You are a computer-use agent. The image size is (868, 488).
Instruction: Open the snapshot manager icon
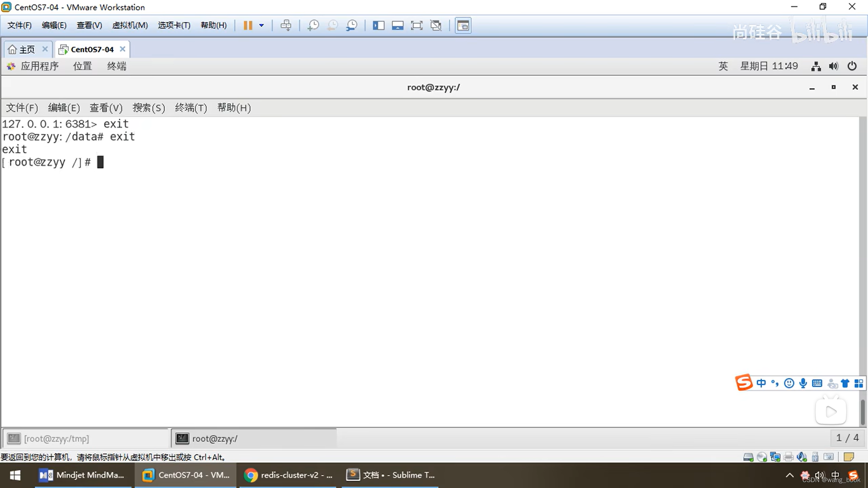click(x=351, y=25)
